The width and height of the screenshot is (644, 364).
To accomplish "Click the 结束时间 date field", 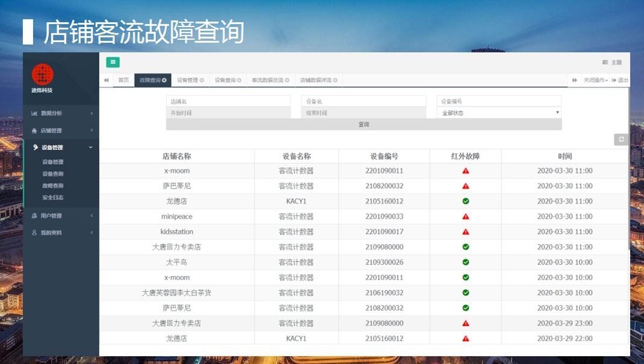I will [364, 113].
